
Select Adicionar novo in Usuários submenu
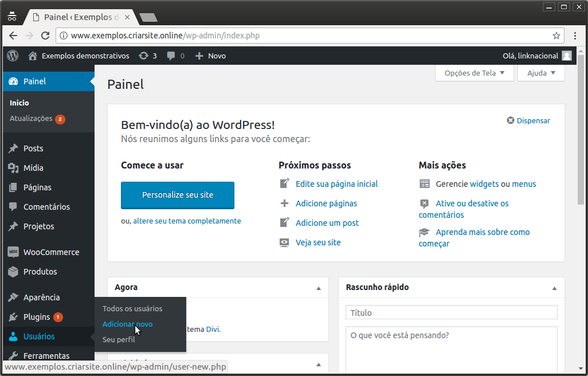pos(127,324)
